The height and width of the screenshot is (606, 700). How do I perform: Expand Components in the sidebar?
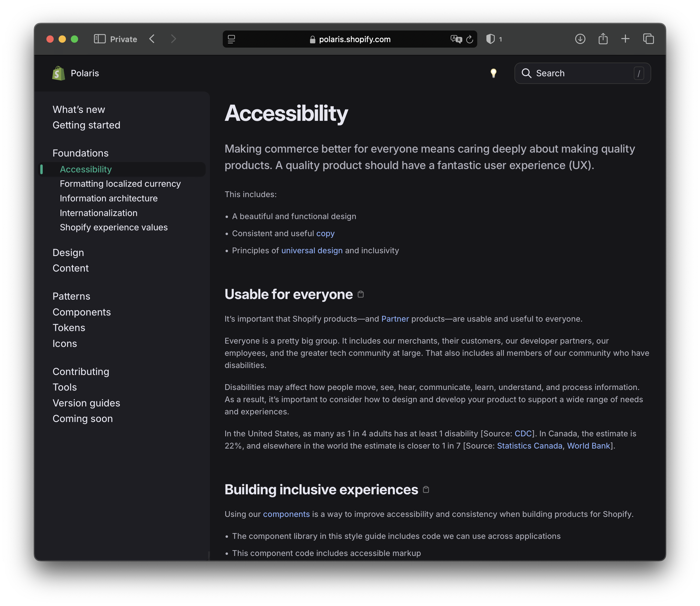point(81,312)
